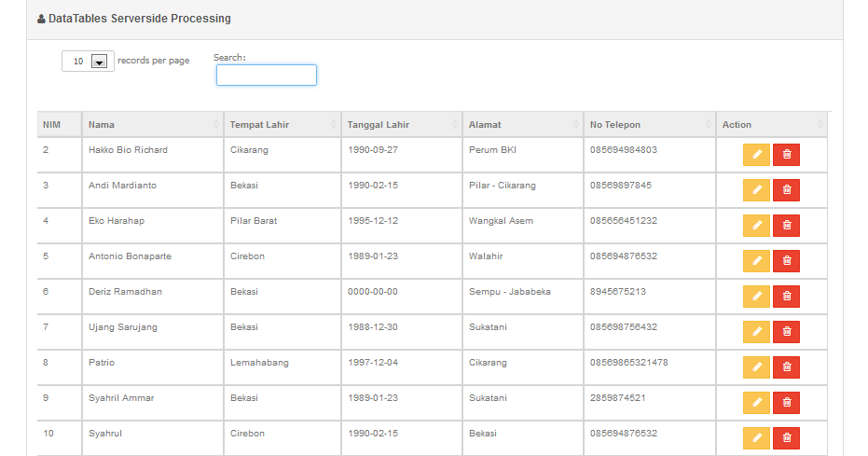Edit the Ujang Sarujang record
The height and width of the screenshot is (456, 868).
tap(756, 331)
